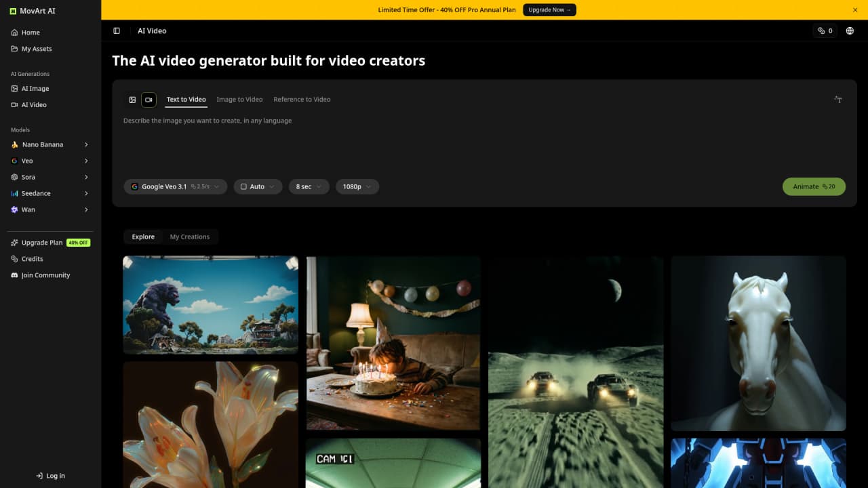Click Log in at sidebar bottom
This screenshot has width=868, height=488.
click(50, 476)
